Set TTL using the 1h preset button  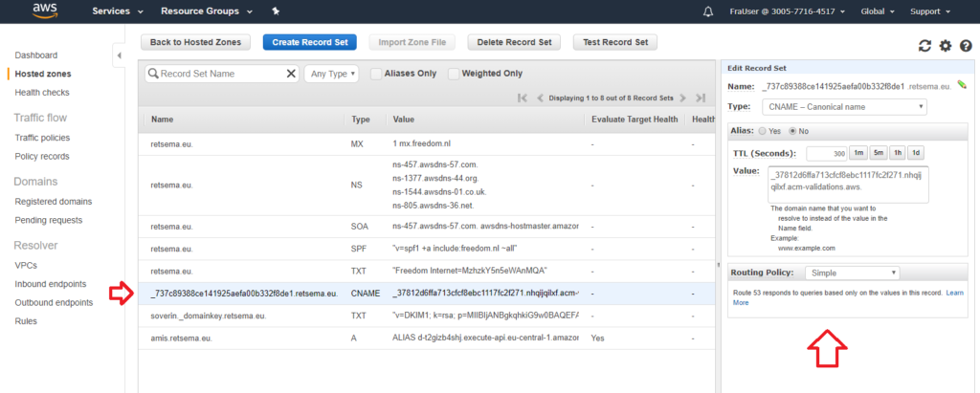[x=897, y=153]
